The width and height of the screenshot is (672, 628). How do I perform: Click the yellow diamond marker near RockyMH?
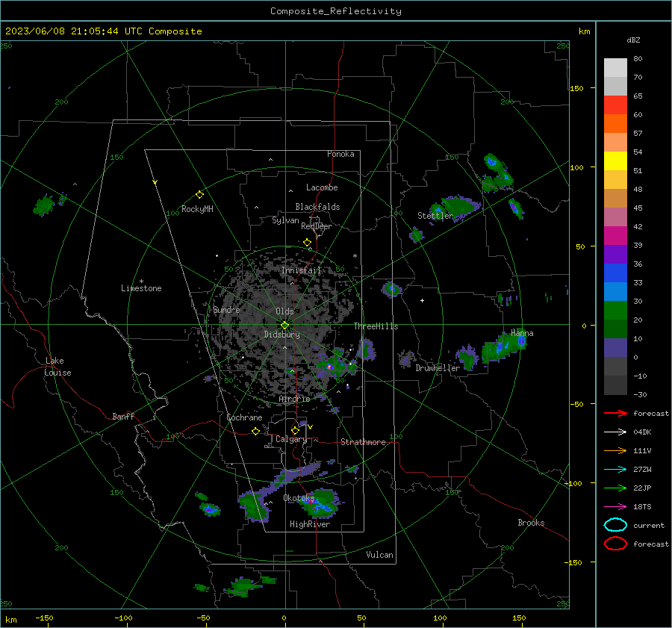coord(199,195)
